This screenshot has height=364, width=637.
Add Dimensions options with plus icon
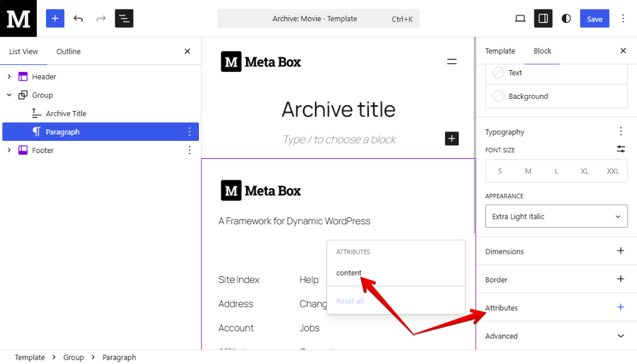click(621, 251)
